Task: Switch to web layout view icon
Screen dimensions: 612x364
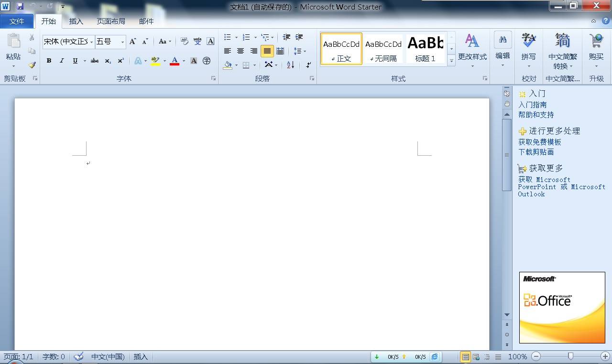Action: point(476,357)
